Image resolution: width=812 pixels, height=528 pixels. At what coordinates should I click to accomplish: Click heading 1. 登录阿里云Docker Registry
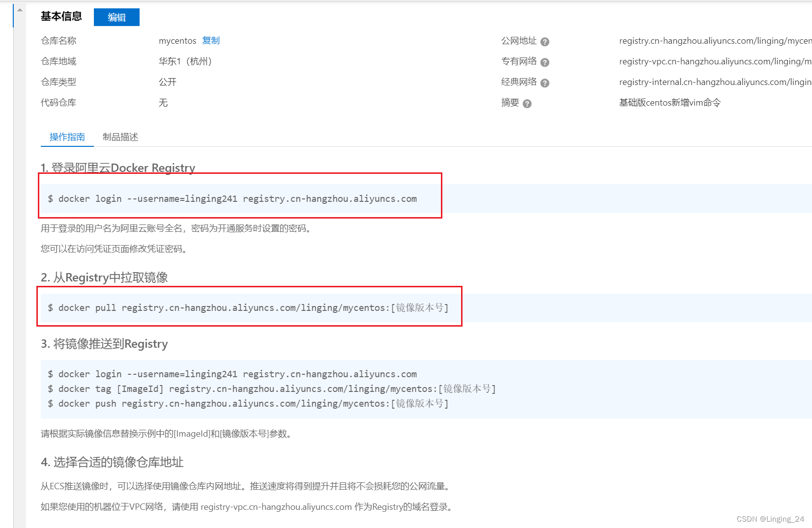click(x=118, y=168)
